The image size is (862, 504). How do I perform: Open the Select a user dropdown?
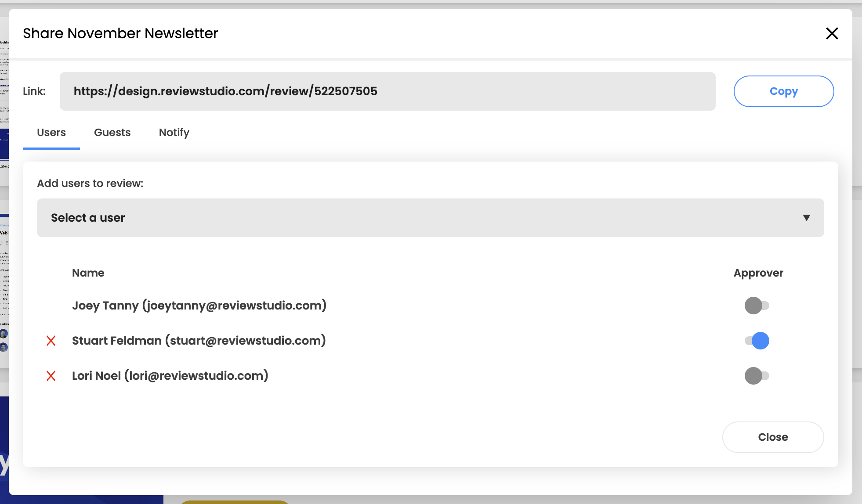click(430, 218)
